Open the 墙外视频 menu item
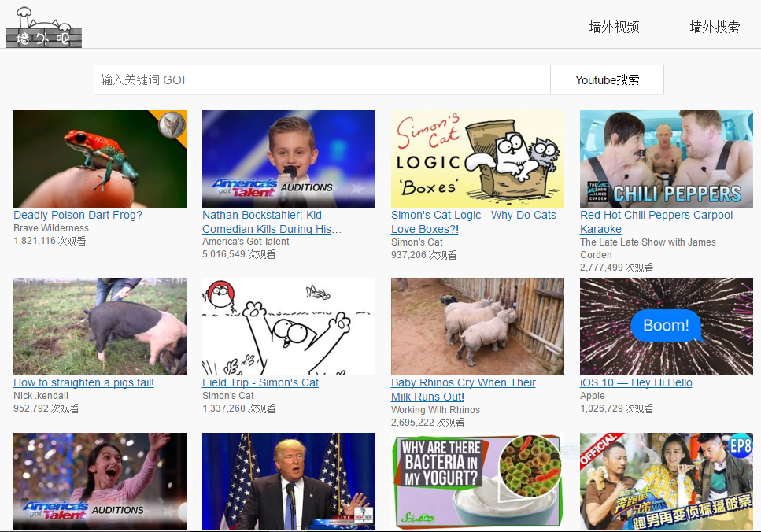The image size is (761, 532). (x=614, y=27)
